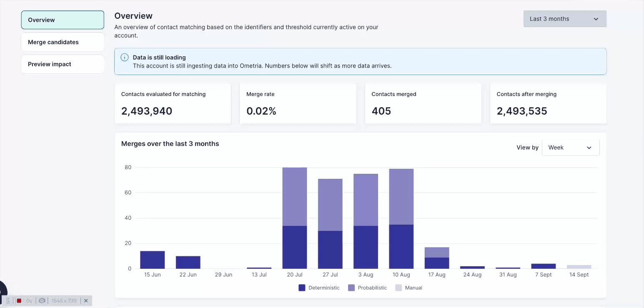Grab the recorder toolbar drag handle
Image resolution: width=644 pixels, height=308 pixels.
(8, 300)
